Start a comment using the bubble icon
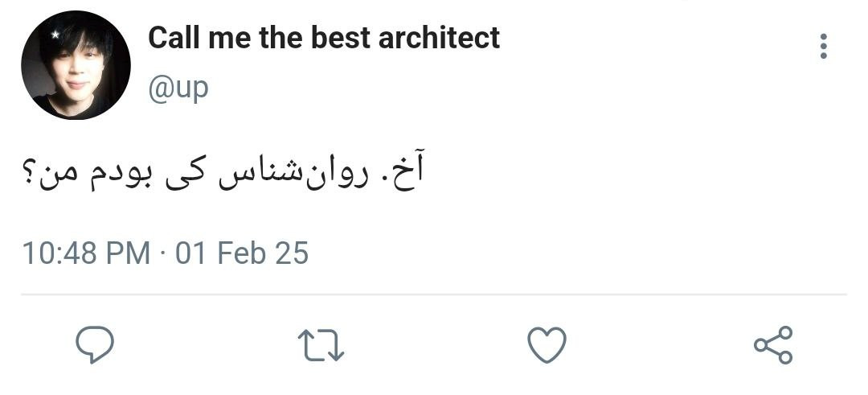868x395 pixels. pos(95,344)
